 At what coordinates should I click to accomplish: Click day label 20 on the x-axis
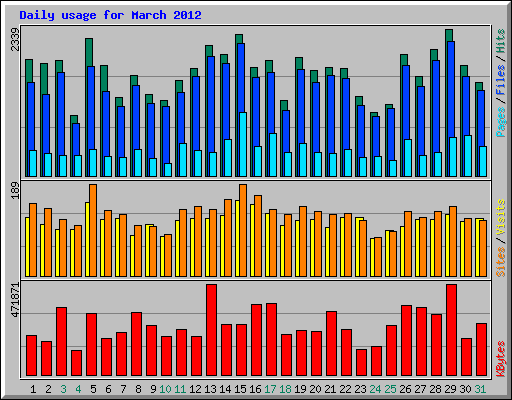pyautogui.click(x=315, y=389)
